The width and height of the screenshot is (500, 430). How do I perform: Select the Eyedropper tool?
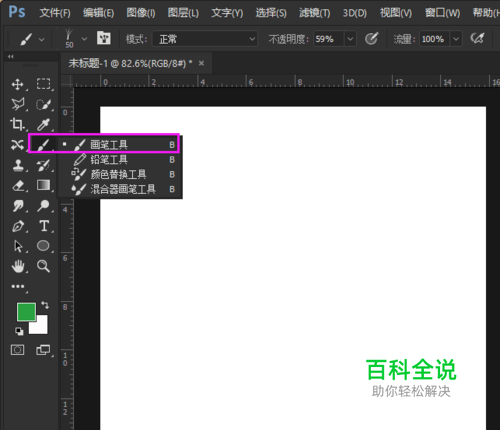pyautogui.click(x=43, y=125)
